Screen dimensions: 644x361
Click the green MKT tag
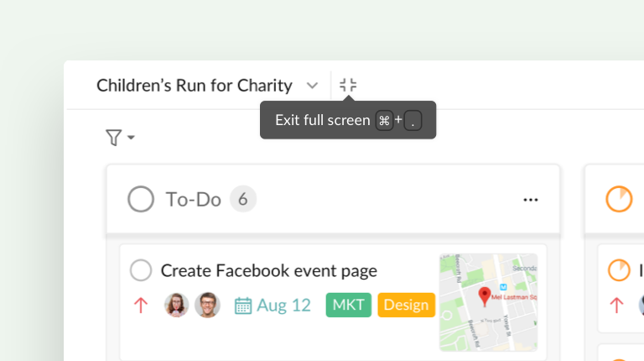[x=349, y=305]
